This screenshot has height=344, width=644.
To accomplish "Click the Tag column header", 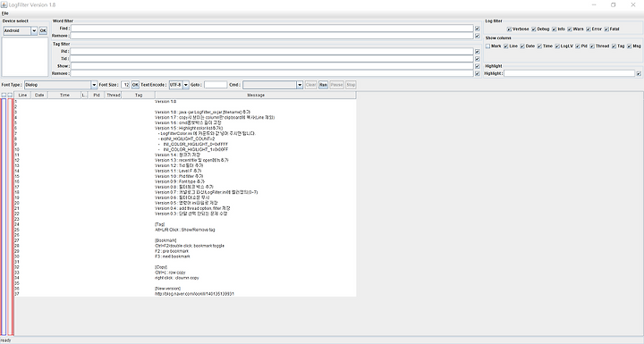I will click(x=139, y=96).
